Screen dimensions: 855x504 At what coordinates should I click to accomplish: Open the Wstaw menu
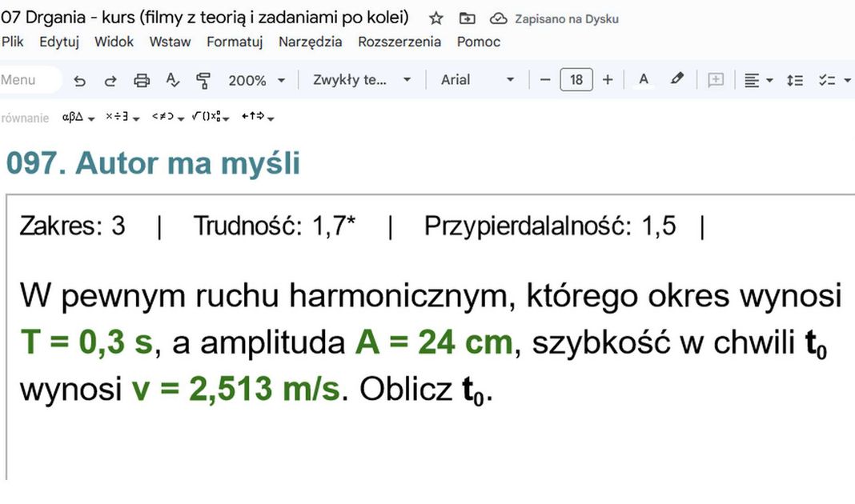click(170, 42)
